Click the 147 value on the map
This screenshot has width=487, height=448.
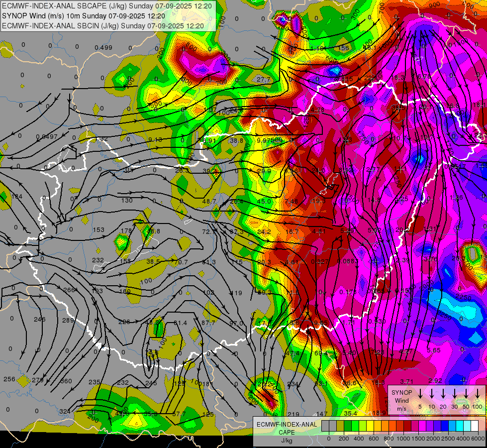coord(322,414)
